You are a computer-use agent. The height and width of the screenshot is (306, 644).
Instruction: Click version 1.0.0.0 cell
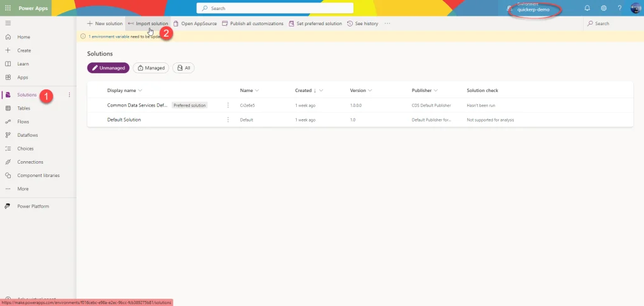pos(356,106)
